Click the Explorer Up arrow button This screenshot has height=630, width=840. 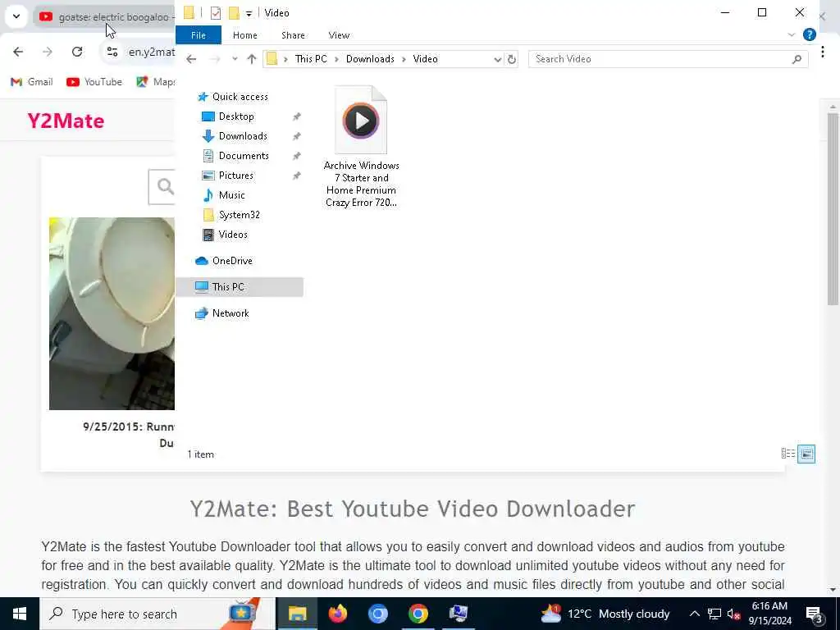pos(252,59)
